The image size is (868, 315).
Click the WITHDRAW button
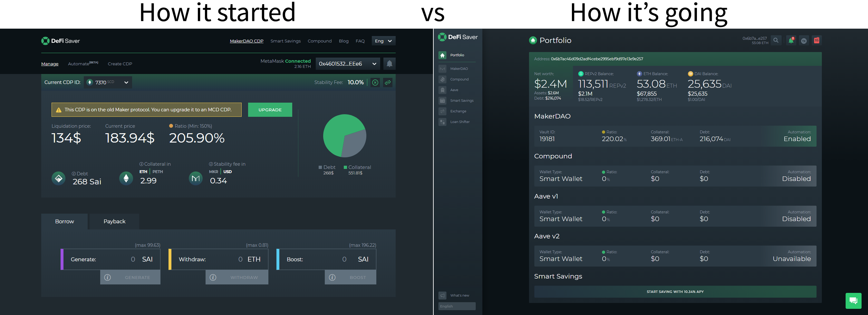click(237, 277)
